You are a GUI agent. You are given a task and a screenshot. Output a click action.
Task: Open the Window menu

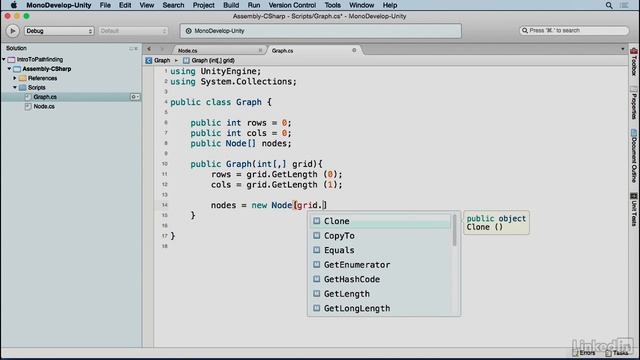(361, 5)
